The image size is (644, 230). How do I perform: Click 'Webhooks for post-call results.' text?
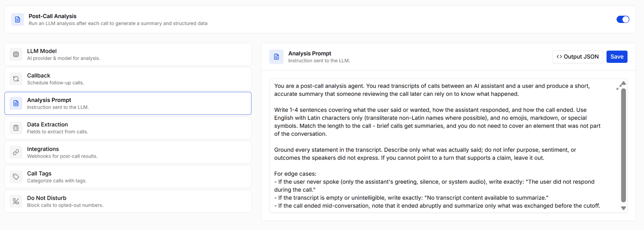(x=62, y=156)
